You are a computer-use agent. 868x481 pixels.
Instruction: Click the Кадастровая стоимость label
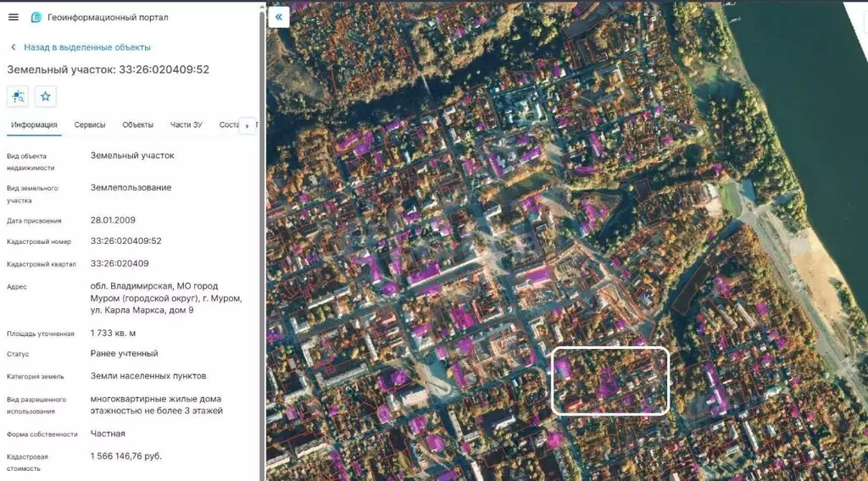[27, 462]
